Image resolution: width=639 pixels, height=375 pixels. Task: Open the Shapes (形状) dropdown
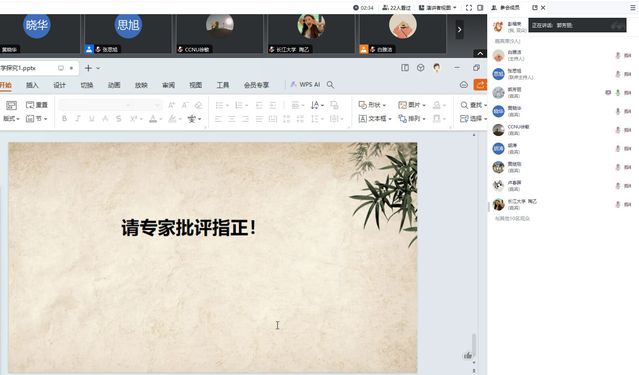[x=372, y=105]
